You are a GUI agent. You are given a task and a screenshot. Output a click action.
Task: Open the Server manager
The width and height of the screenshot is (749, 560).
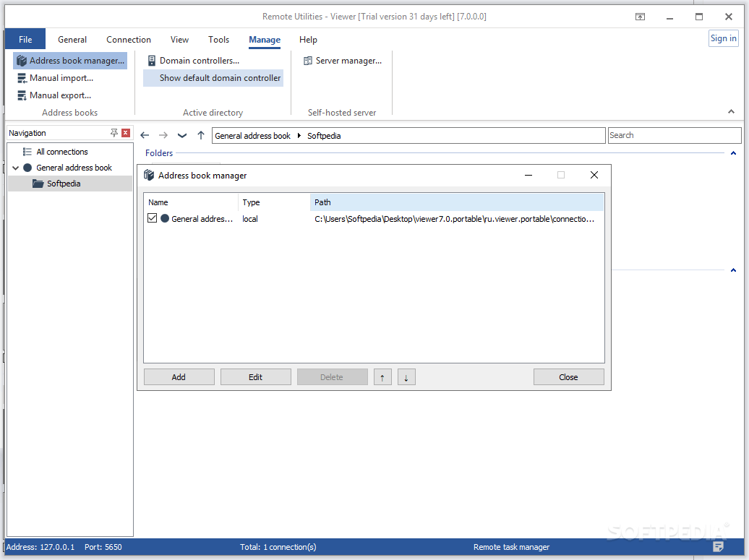[x=341, y=60]
